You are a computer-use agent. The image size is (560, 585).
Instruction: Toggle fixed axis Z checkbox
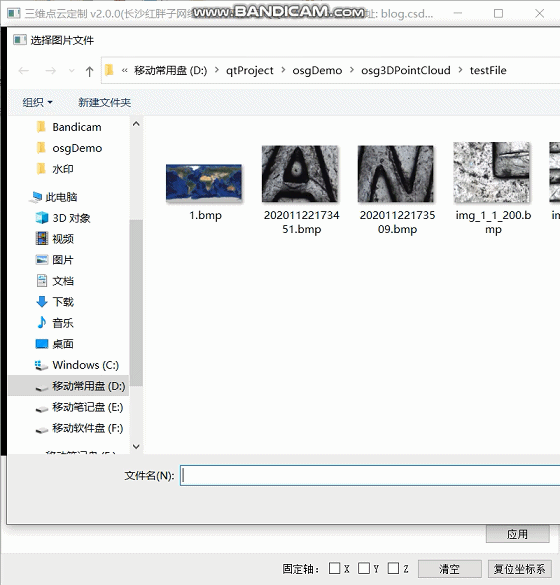tap(393, 568)
